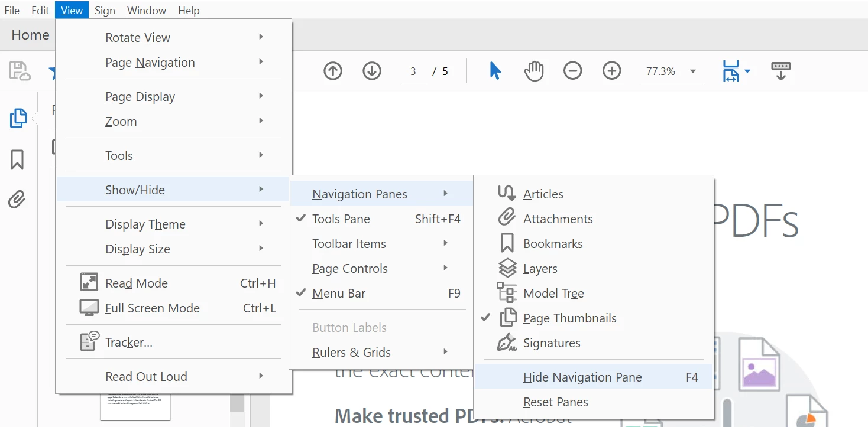Open the fit page dropdown arrow
The height and width of the screenshot is (427, 868).
point(747,71)
